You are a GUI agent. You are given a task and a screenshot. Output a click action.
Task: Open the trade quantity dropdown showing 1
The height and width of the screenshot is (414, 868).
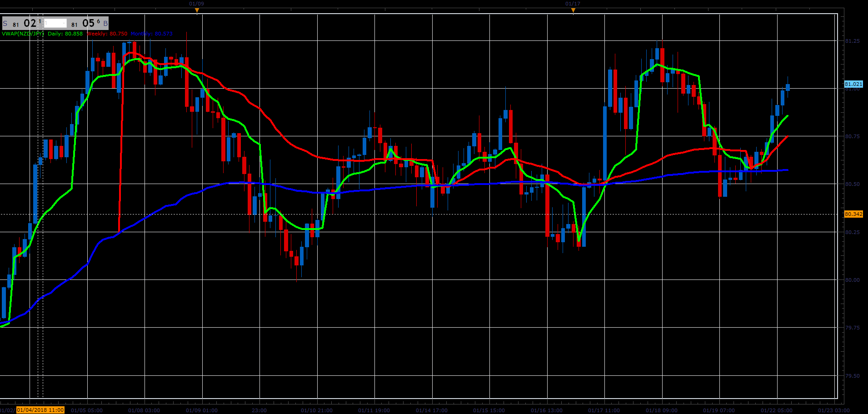(55, 23)
